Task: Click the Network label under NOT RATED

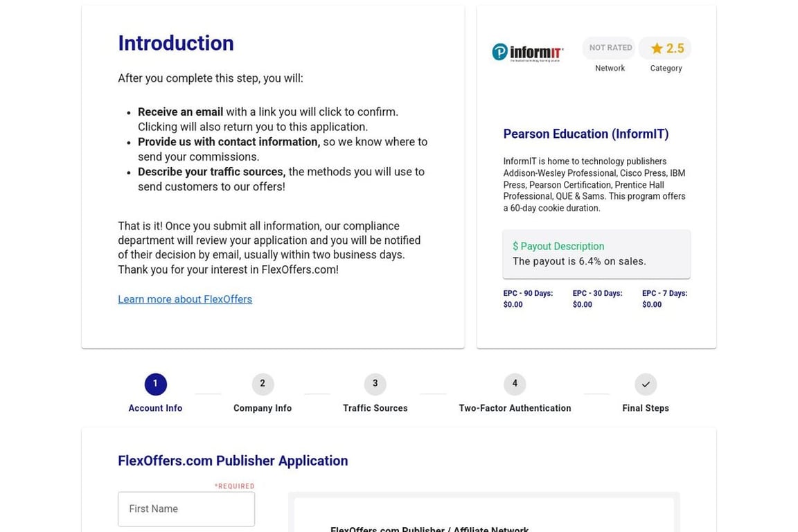Action: pos(610,68)
